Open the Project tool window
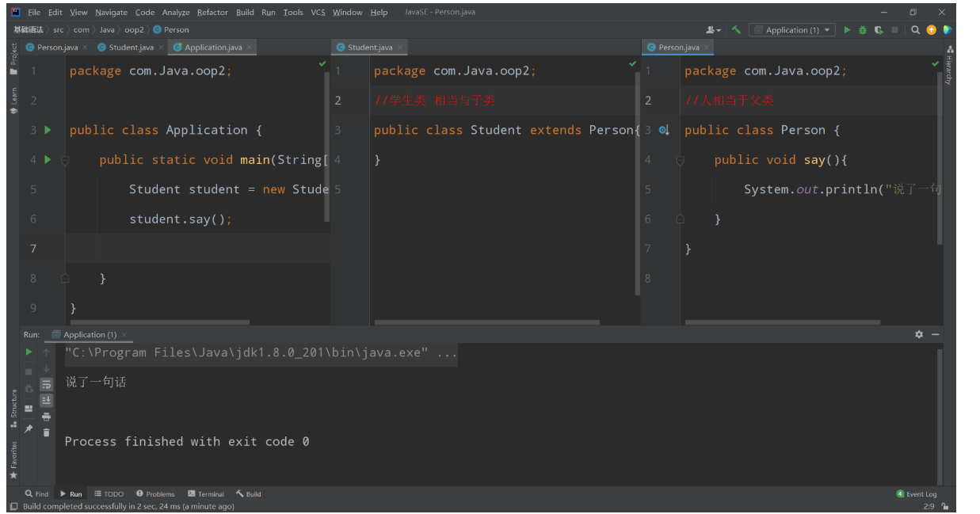 (x=13, y=59)
